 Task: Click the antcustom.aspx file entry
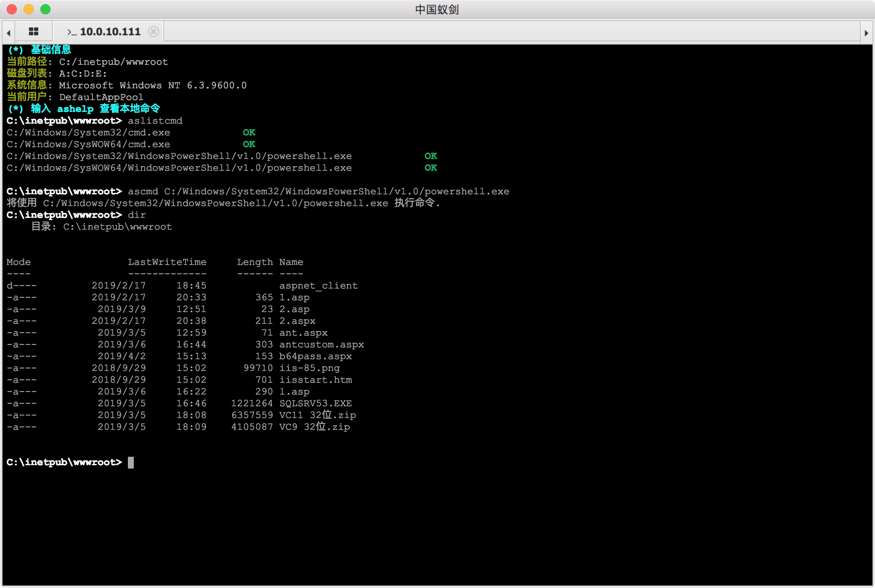321,344
